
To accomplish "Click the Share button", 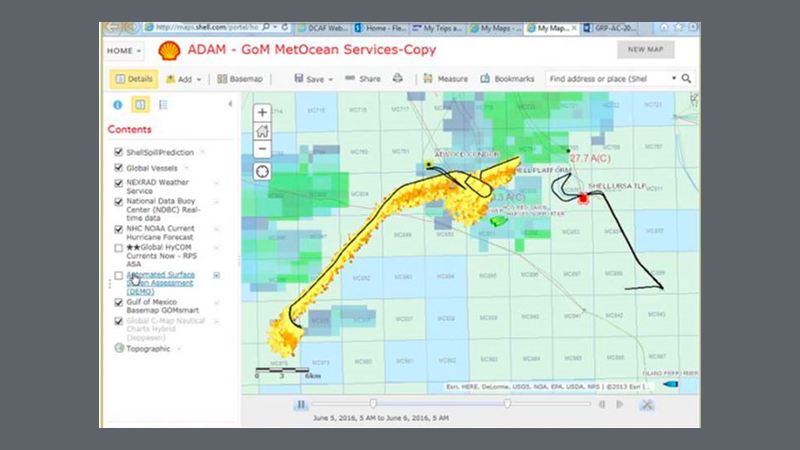I will (x=363, y=78).
